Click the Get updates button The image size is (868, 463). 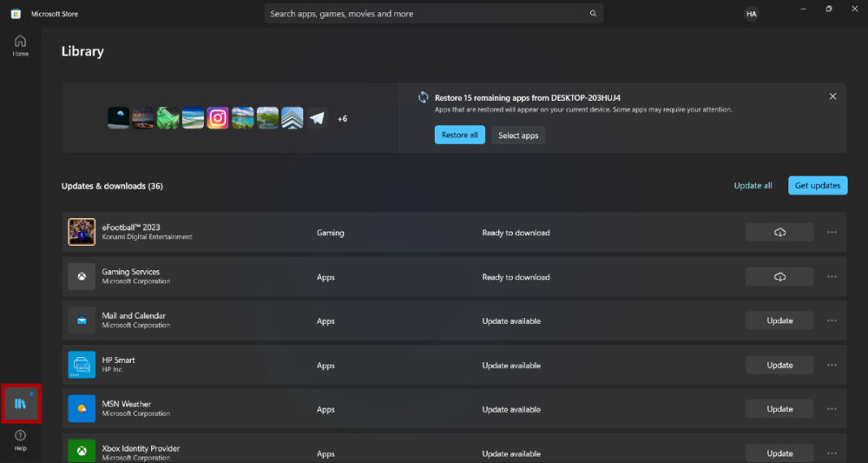click(818, 186)
